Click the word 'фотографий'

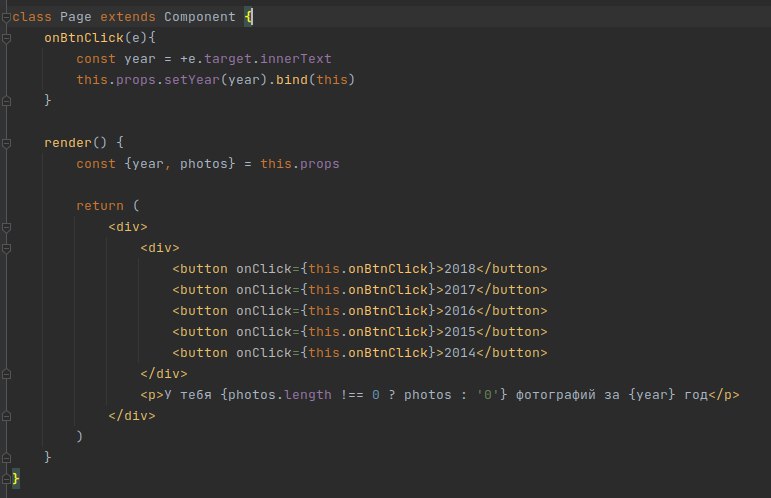click(556, 395)
